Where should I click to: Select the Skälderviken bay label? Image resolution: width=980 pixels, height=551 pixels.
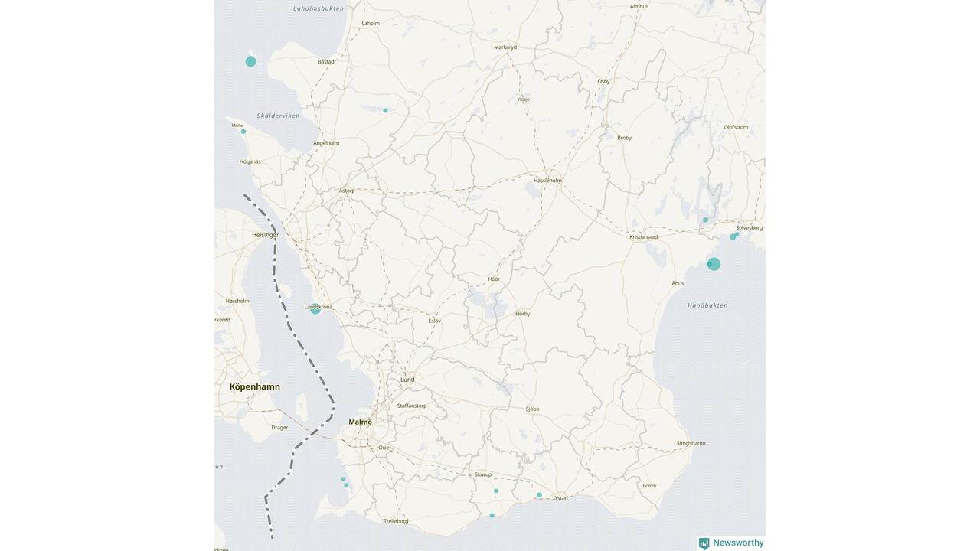tap(279, 116)
